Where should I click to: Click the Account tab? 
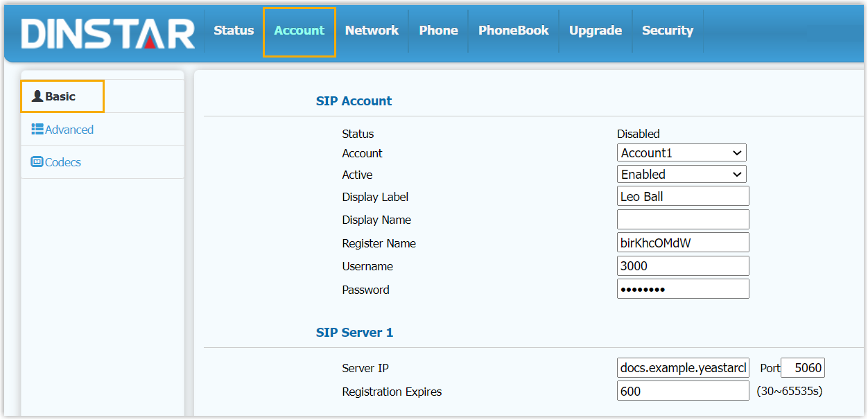point(300,30)
